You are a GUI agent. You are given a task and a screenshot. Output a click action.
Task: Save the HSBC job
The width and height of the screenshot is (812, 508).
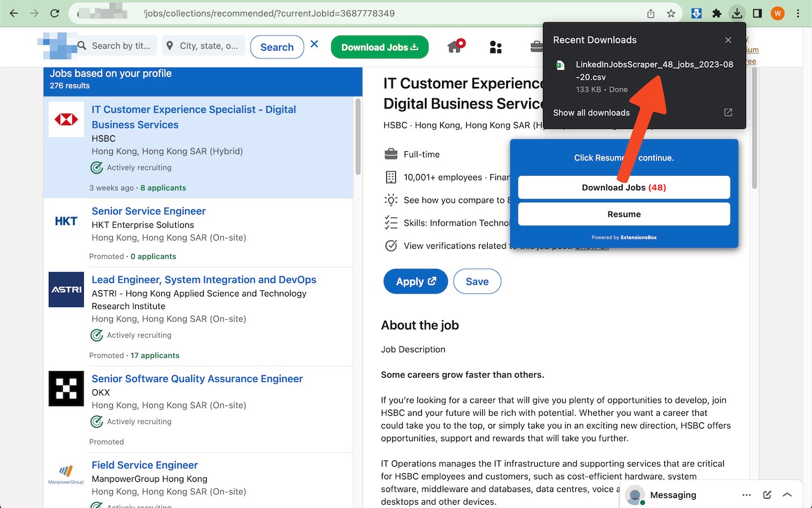[477, 281]
